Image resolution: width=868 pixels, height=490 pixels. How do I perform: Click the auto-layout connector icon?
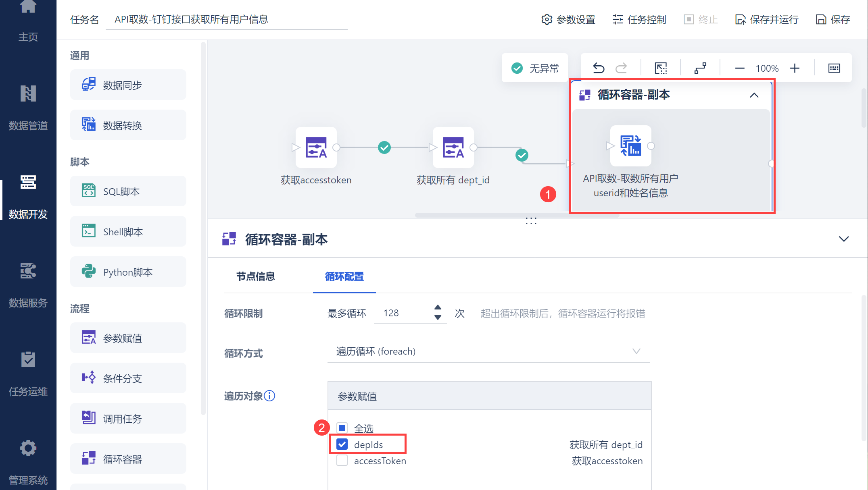click(x=700, y=68)
